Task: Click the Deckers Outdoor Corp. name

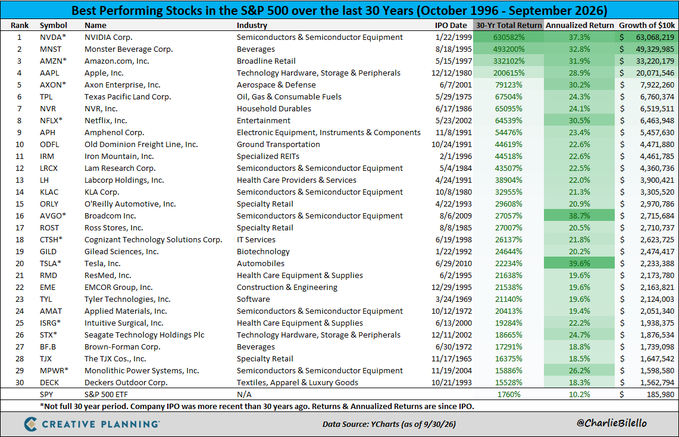Action: 126,382
